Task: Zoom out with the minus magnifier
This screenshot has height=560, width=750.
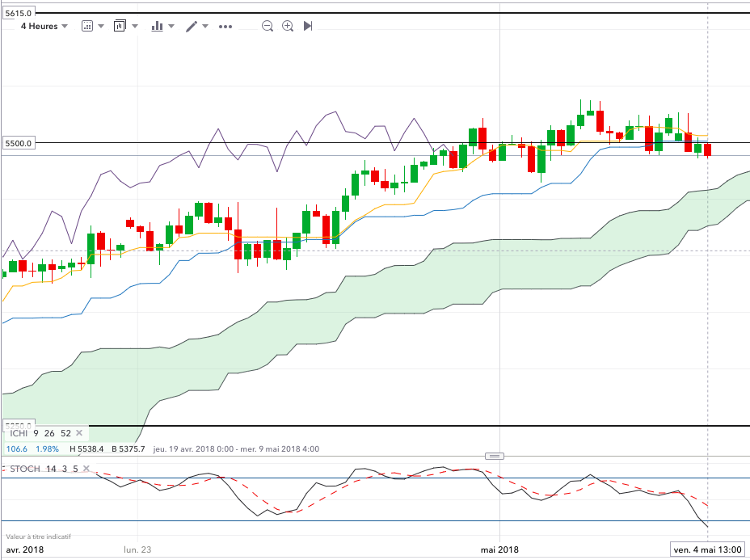Action: pyautogui.click(x=268, y=26)
